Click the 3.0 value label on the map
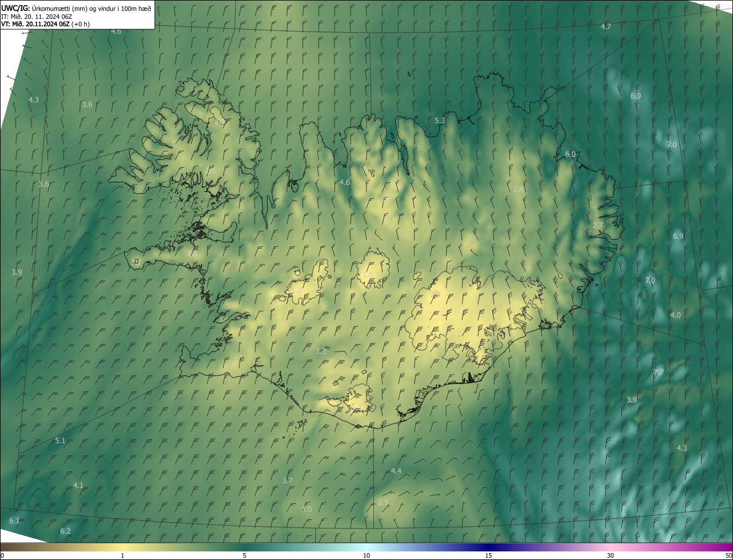This screenshot has width=733, height=560. [306, 510]
